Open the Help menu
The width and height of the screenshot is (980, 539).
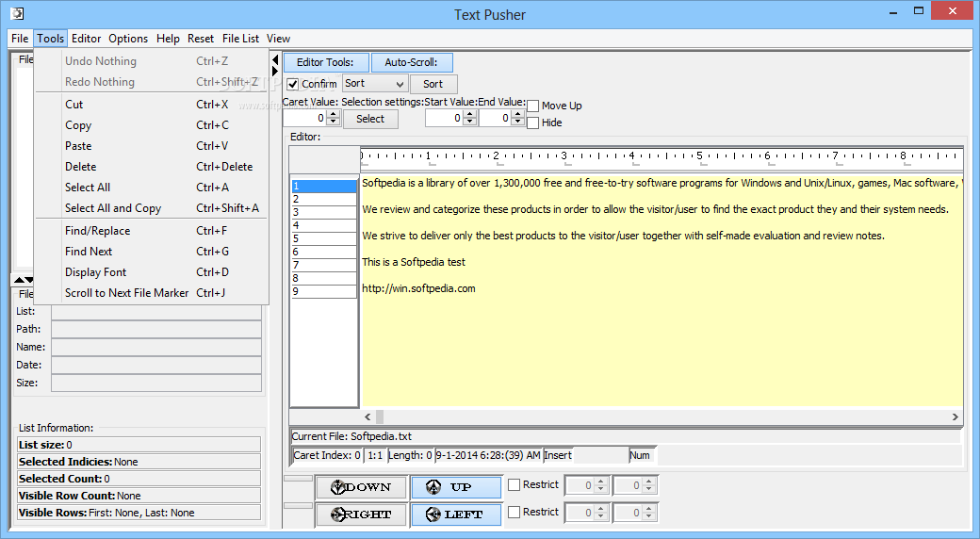[x=168, y=39]
